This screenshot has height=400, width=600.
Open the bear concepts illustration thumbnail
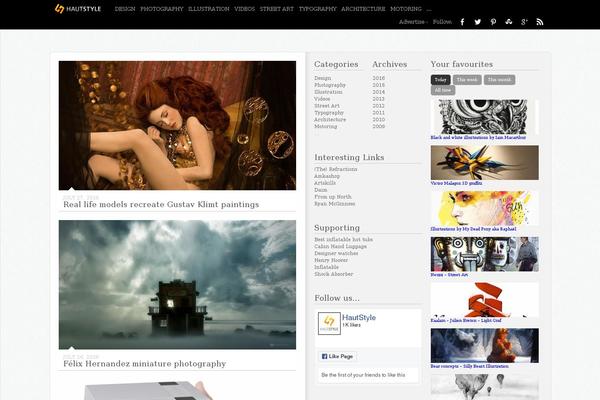click(x=484, y=345)
